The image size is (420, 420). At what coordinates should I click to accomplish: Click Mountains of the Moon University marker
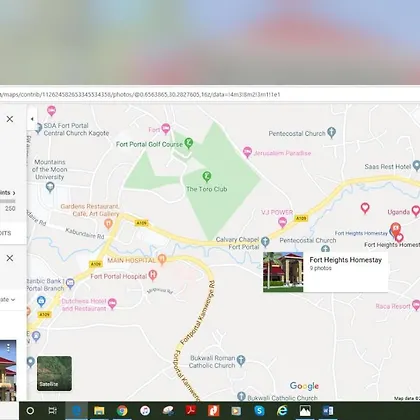(50, 187)
